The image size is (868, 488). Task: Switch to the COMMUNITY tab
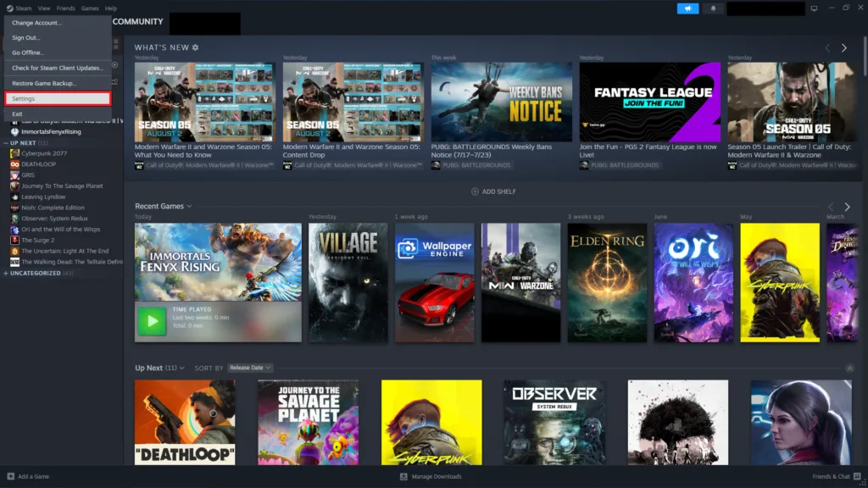138,21
